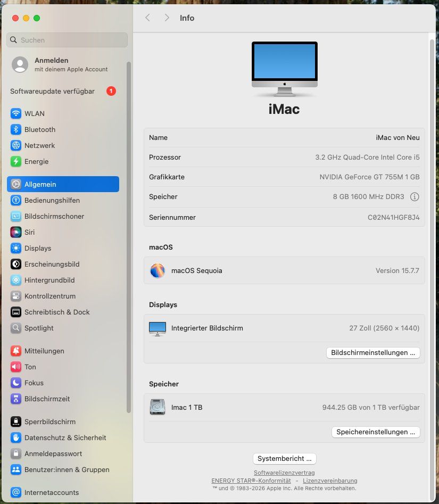Screen dimensions: 439x504
Task: Click the red update badge showing 1
Action: pos(111,92)
